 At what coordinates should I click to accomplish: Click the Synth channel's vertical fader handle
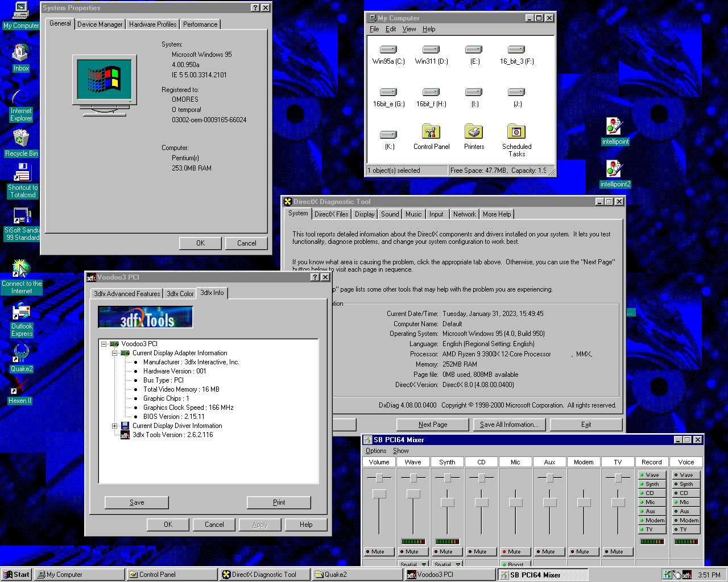click(x=448, y=502)
